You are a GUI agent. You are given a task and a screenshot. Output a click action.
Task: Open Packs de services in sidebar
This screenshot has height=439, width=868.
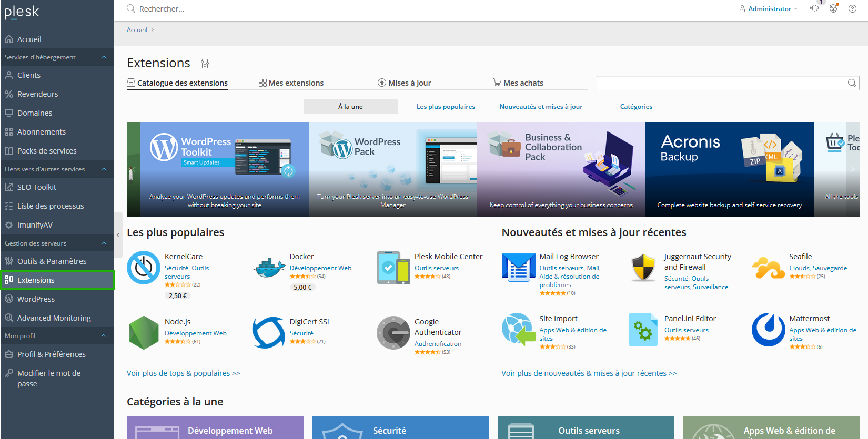click(x=57, y=151)
